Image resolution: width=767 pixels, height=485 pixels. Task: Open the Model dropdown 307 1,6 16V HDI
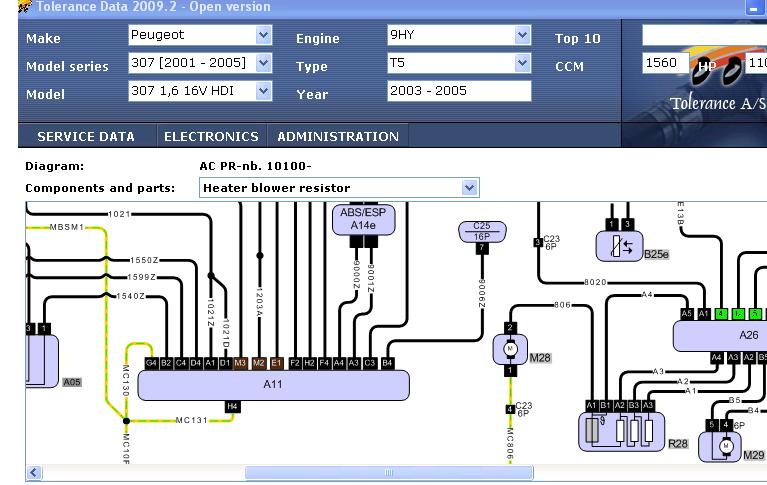pos(200,91)
